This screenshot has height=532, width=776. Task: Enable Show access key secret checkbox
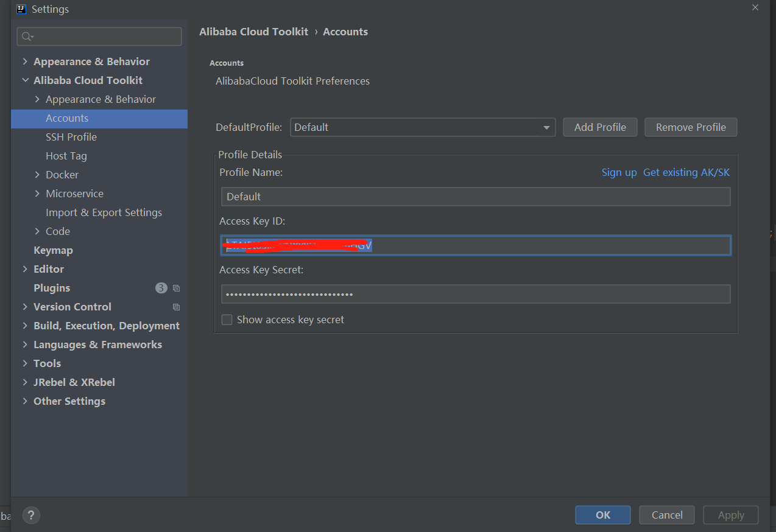(227, 320)
